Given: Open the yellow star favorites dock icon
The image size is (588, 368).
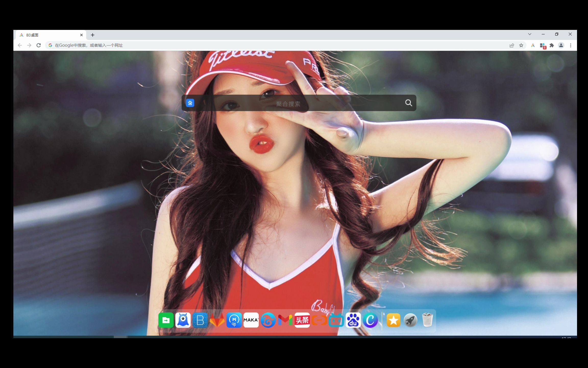Looking at the screenshot, I should 394,320.
